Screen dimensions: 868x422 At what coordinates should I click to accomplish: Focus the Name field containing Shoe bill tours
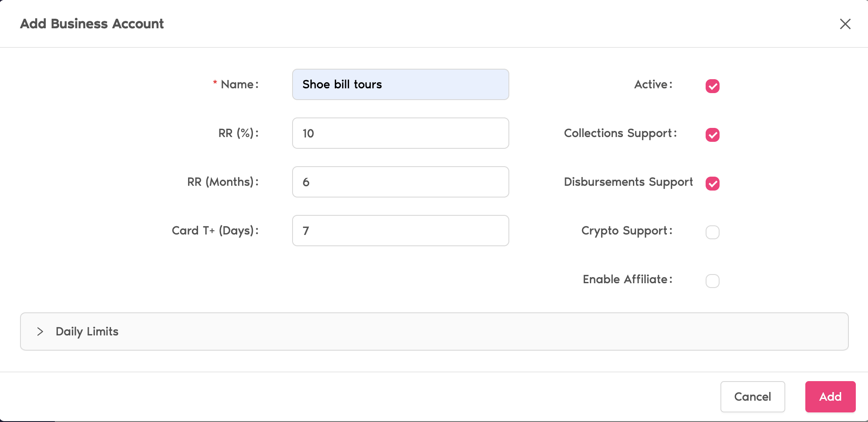pos(400,84)
